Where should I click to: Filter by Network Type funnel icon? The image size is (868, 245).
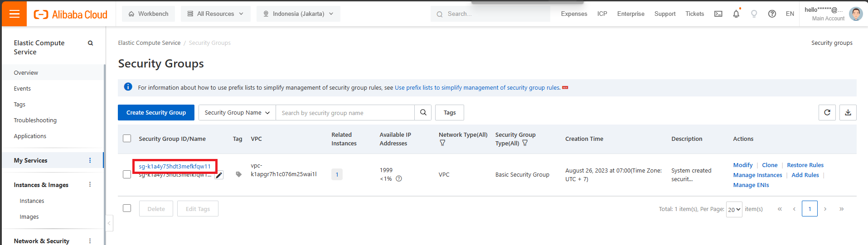[x=442, y=143]
